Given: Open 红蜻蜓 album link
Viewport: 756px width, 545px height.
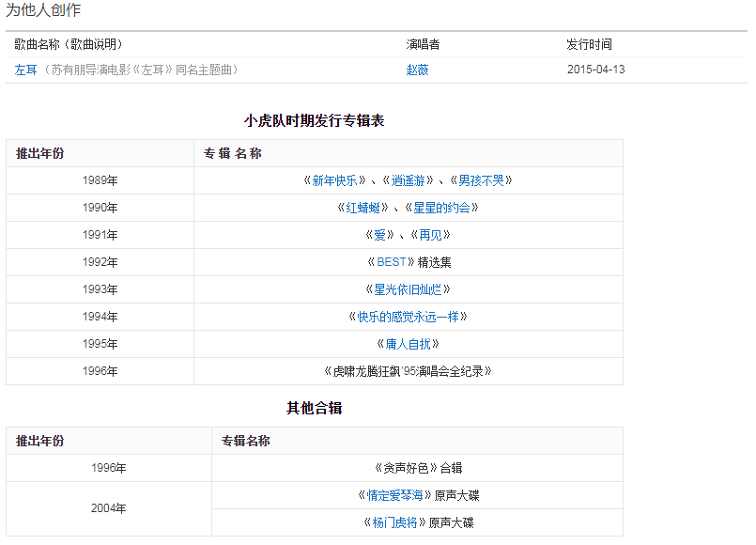Looking at the screenshot, I should pyautogui.click(x=363, y=208).
